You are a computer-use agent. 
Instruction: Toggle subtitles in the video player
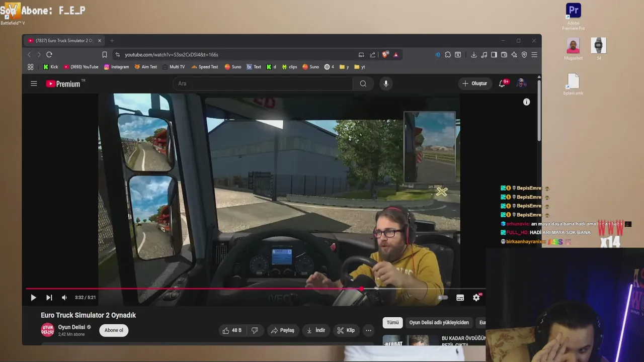point(460,298)
